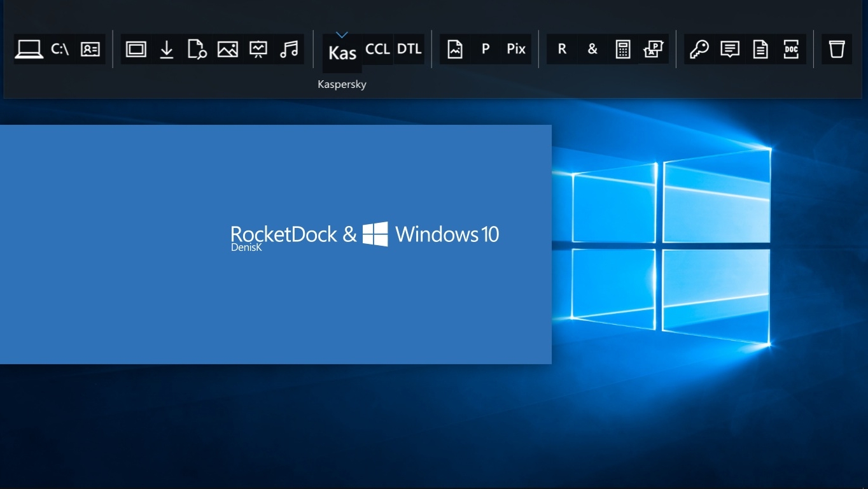Launch the DTL dock shortcut

click(409, 49)
